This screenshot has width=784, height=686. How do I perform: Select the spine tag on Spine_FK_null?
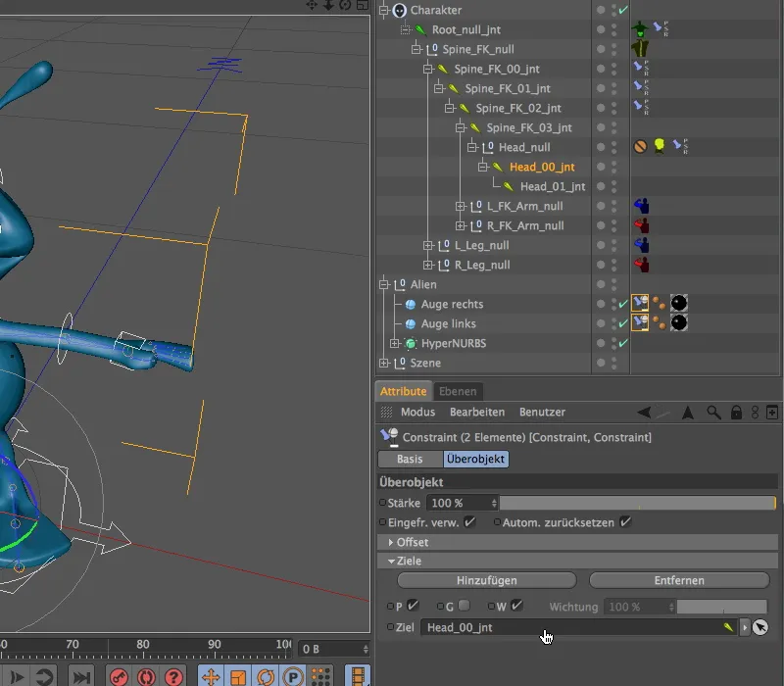coord(640,48)
